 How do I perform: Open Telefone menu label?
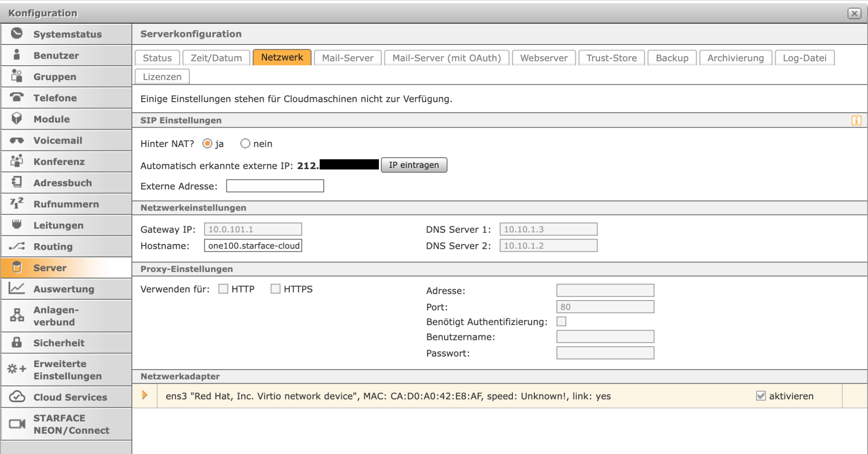[55, 98]
